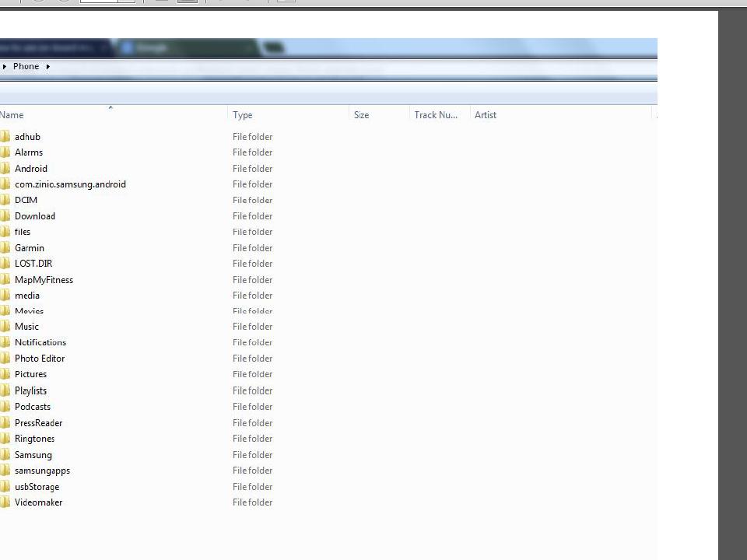Open the adhub folder icon
747x560 pixels.
pos(5,137)
